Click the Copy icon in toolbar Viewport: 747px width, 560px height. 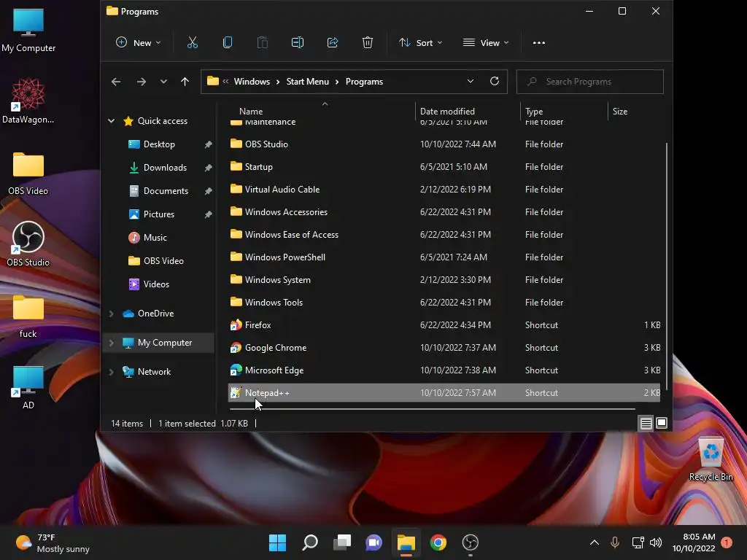tap(228, 43)
